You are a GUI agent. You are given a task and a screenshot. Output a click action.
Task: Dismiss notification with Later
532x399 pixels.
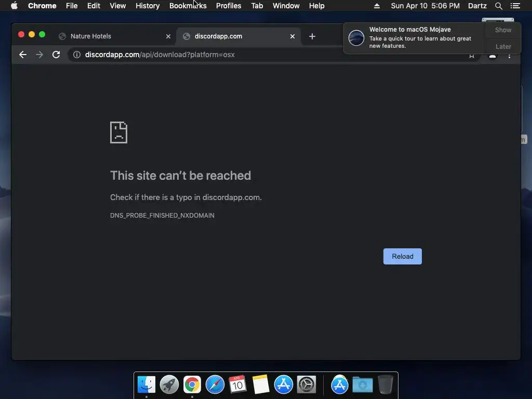(503, 46)
